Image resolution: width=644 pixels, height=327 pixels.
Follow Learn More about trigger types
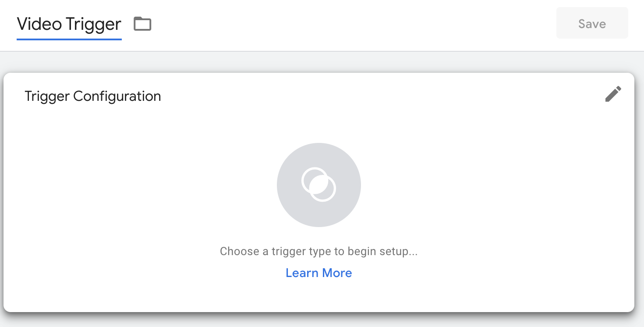pos(318,273)
